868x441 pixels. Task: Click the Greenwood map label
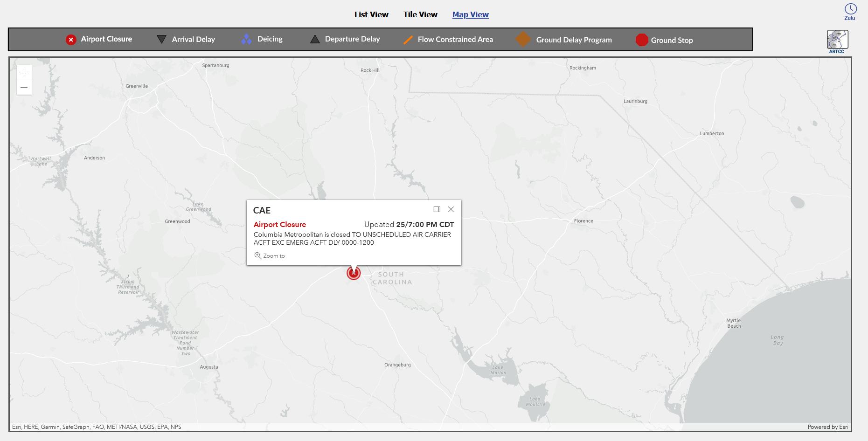coord(177,221)
